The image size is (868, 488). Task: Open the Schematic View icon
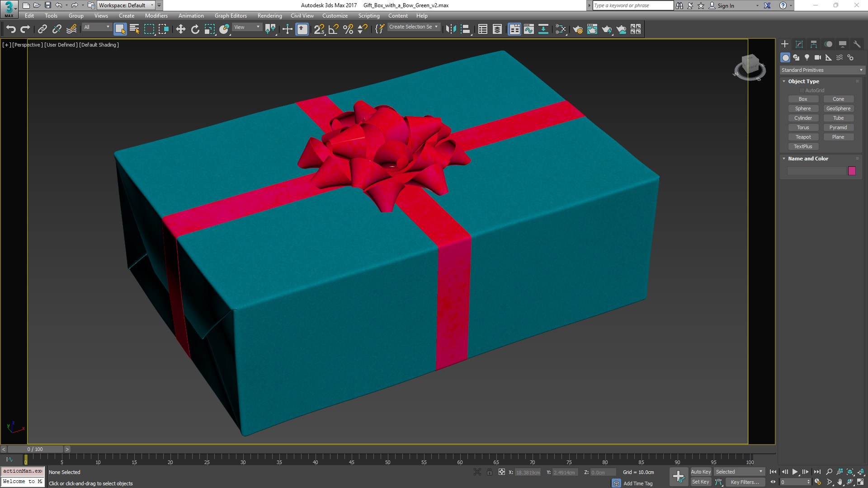(543, 29)
